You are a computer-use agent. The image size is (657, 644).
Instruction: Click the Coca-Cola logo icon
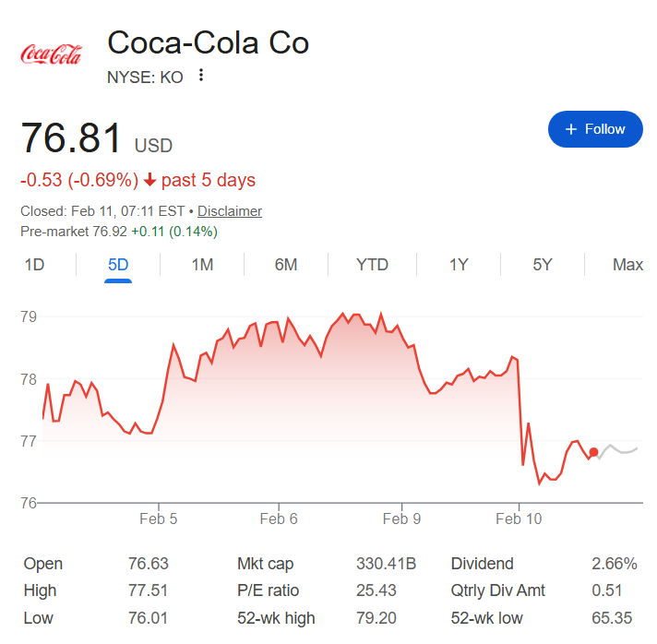tap(51, 55)
